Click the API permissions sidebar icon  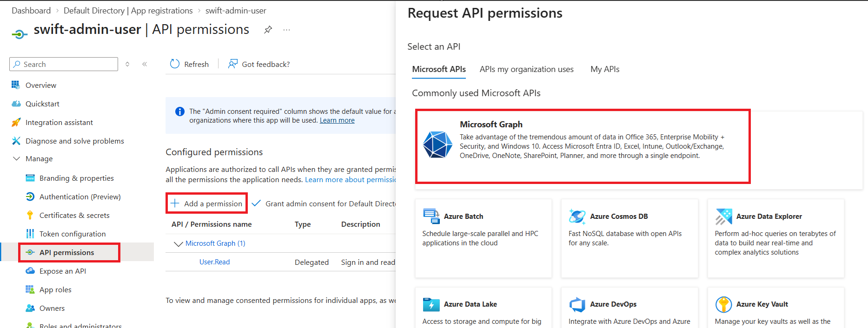(x=30, y=252)
